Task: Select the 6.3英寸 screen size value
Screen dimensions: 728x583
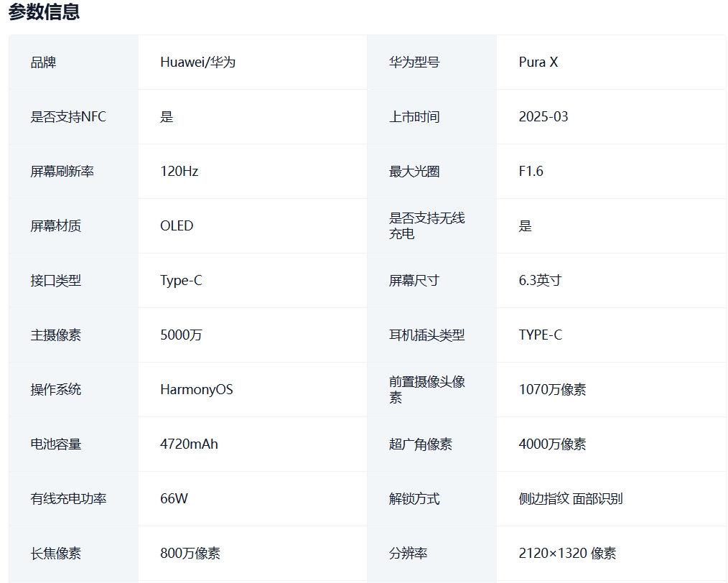Action: [x=540, y=280]
